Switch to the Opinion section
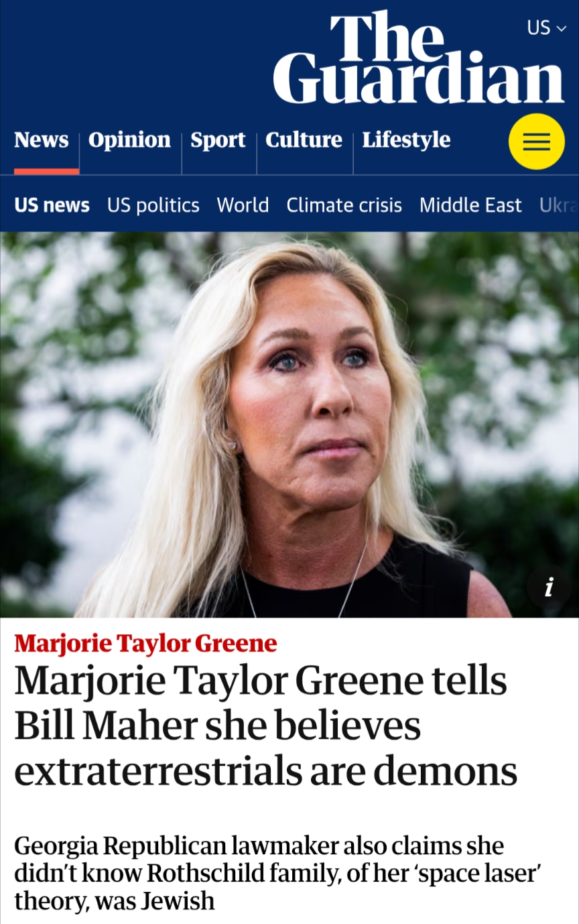The height and width of the screenshot is (924, 579). [x=130, y=140]
